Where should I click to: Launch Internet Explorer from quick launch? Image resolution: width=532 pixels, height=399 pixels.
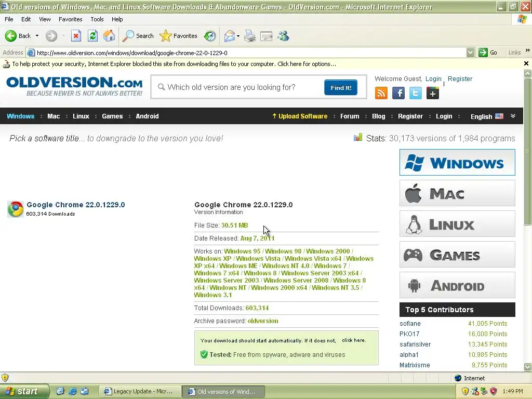tap(72, 391)
